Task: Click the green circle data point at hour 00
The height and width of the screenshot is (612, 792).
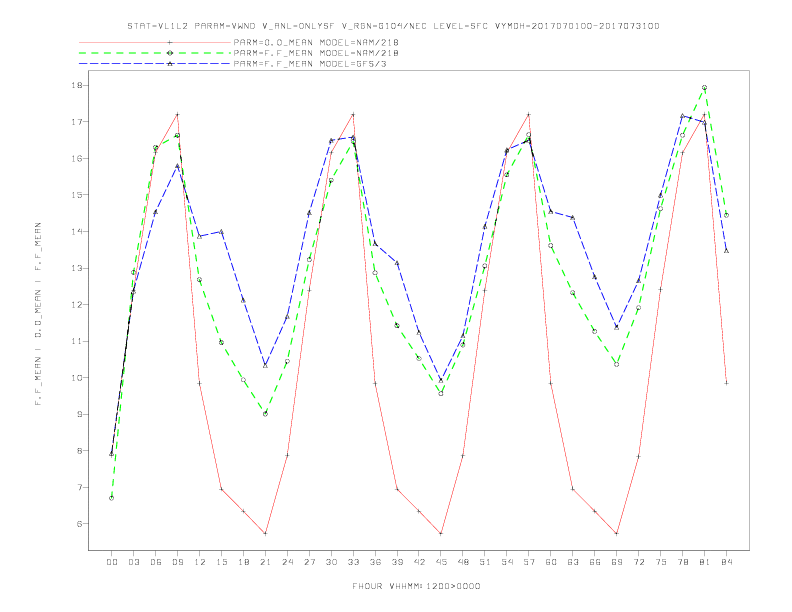Action: 112,498
